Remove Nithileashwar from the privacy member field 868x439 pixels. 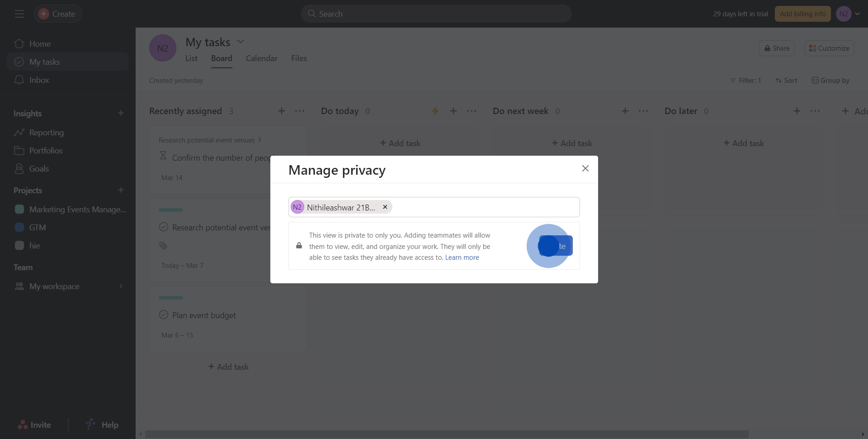[385, 207]
